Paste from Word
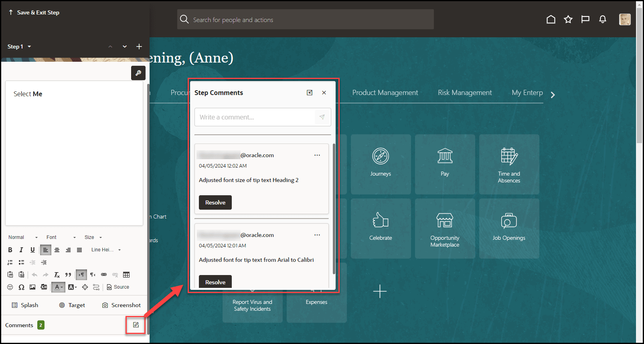This screenshot has width=644, height=344. [x=22, y=275]
